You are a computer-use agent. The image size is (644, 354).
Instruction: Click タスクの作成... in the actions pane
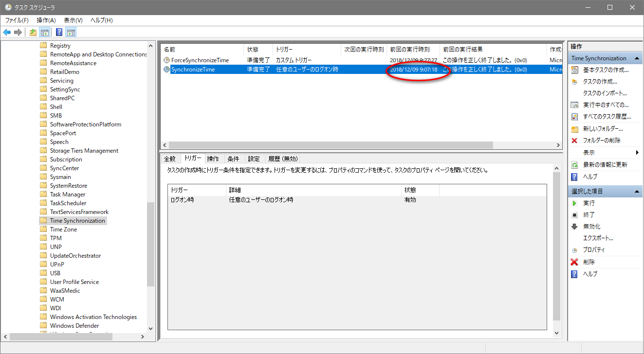[x=600, y=82]
